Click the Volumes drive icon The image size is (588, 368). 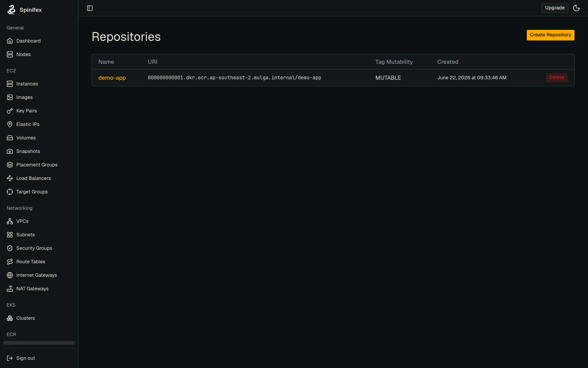(10, 138)
